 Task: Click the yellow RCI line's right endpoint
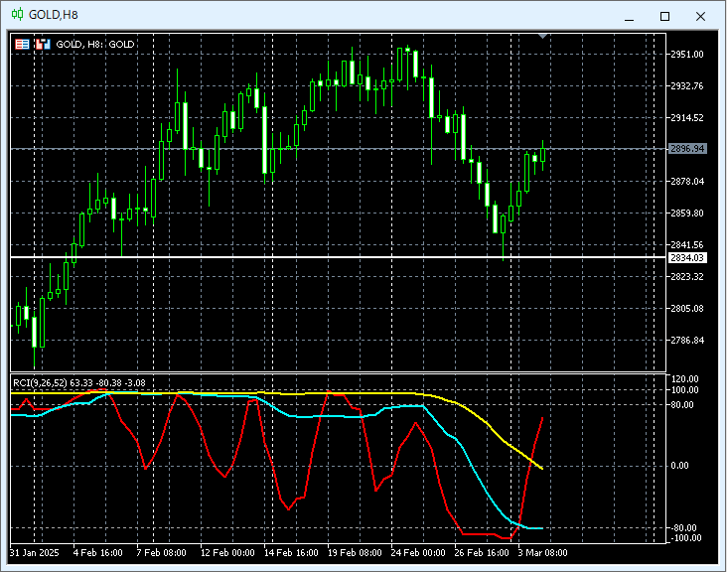541,467
